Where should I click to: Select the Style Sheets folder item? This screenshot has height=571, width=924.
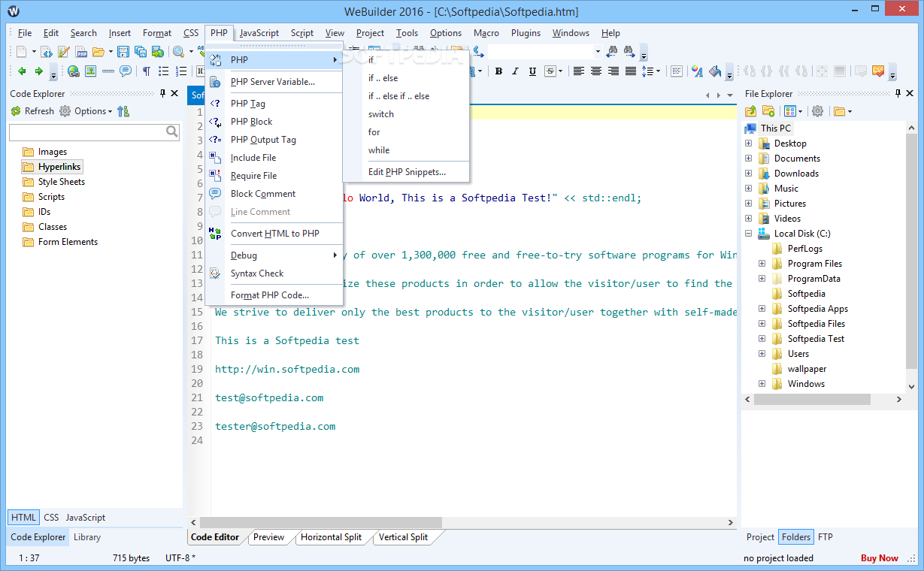[x=62, y=182]
